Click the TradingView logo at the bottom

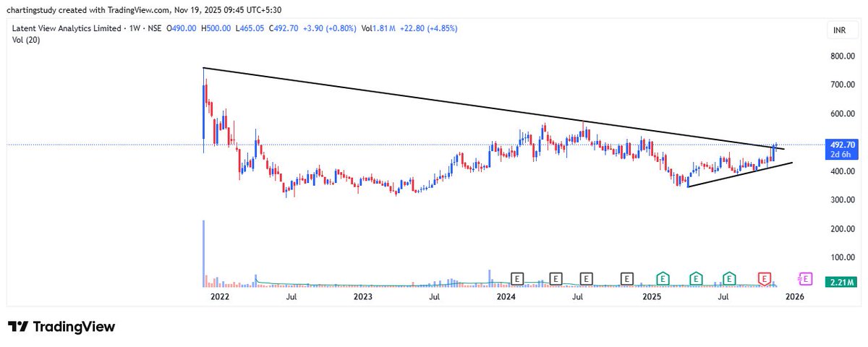tap(61, 327)
